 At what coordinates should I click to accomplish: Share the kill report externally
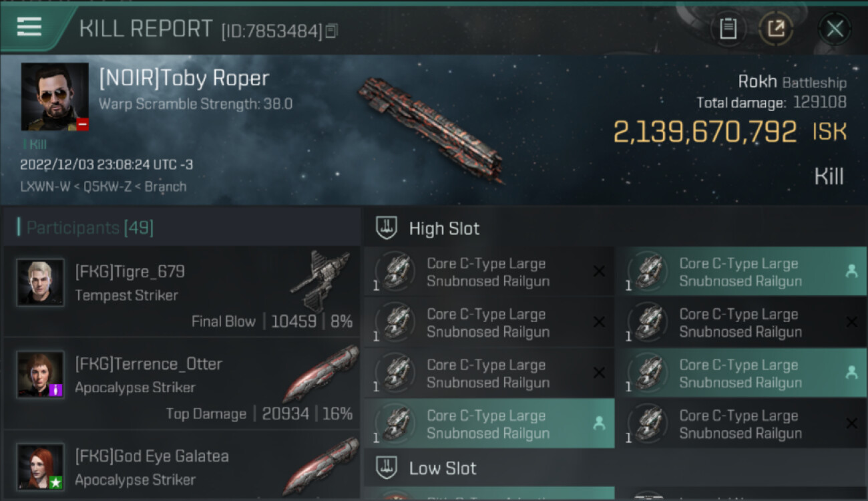(776, 29)
